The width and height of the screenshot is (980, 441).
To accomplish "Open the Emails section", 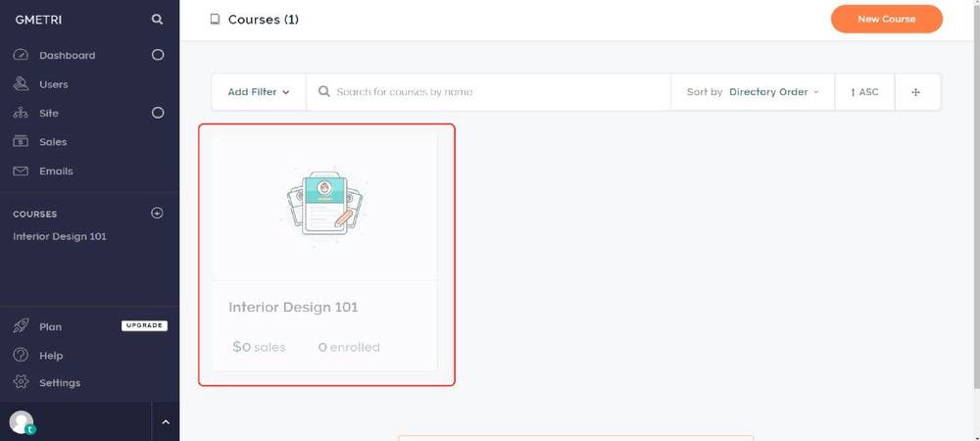I will [x=56, y=171].
